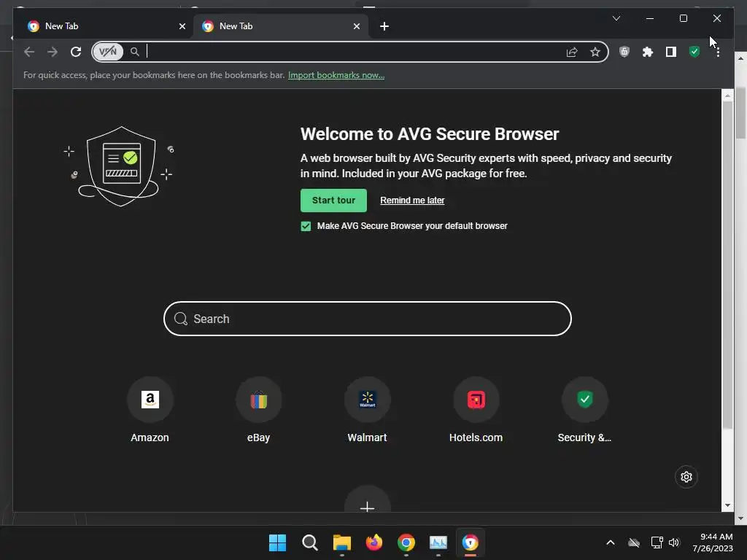The height and width of the screenshot is (560, 747).
Task: Bookmark this tab with star icon
Action: point(595,52)
